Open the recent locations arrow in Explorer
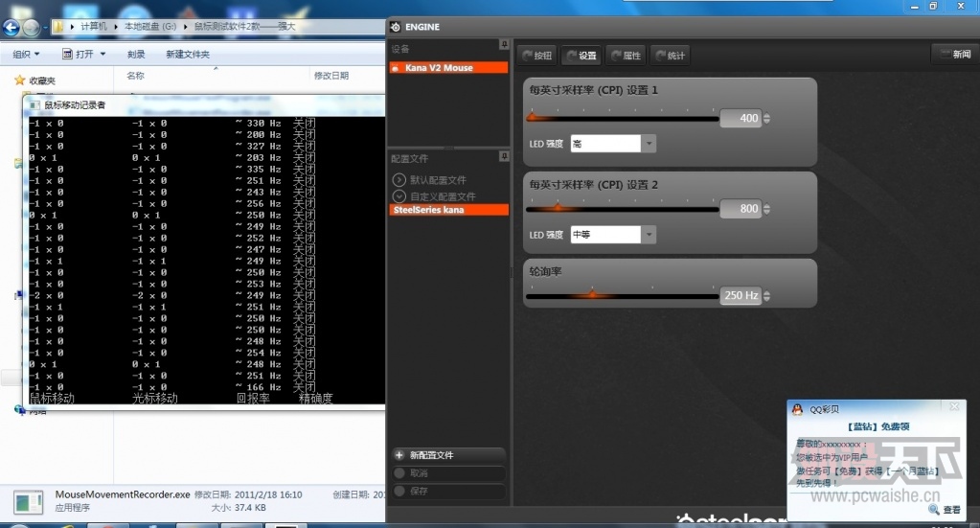Viewport: 980px width, 528px height. [x=45, y=28]
